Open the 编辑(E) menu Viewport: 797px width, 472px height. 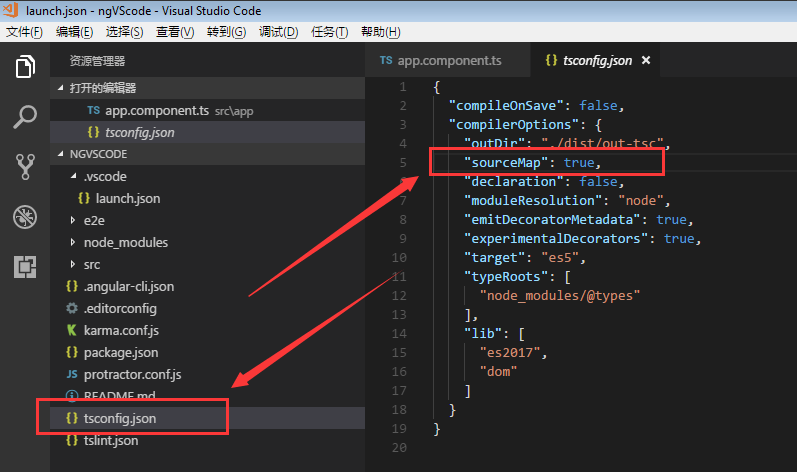click(x=74, y=32)
